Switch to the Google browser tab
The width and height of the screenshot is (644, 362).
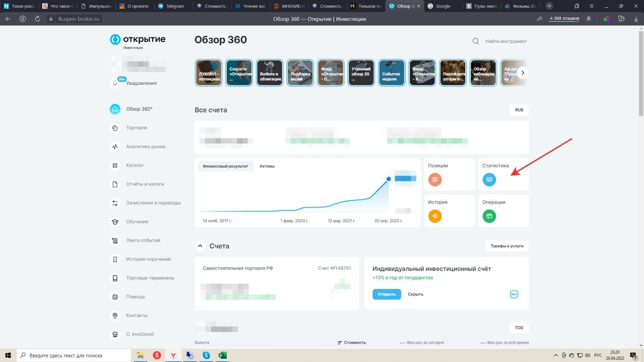pos(443,6)
